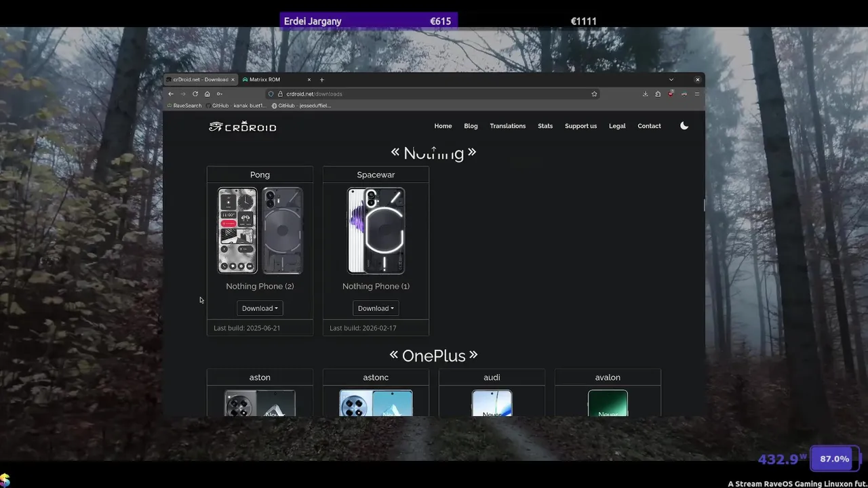Viewport: 868px width, 488px height.
Task: Open the Legal nav link
Action: click(x=617, y=126)
